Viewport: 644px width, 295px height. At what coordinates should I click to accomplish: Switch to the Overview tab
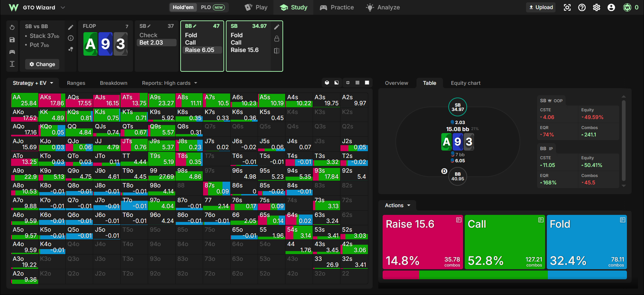[396, 83]
